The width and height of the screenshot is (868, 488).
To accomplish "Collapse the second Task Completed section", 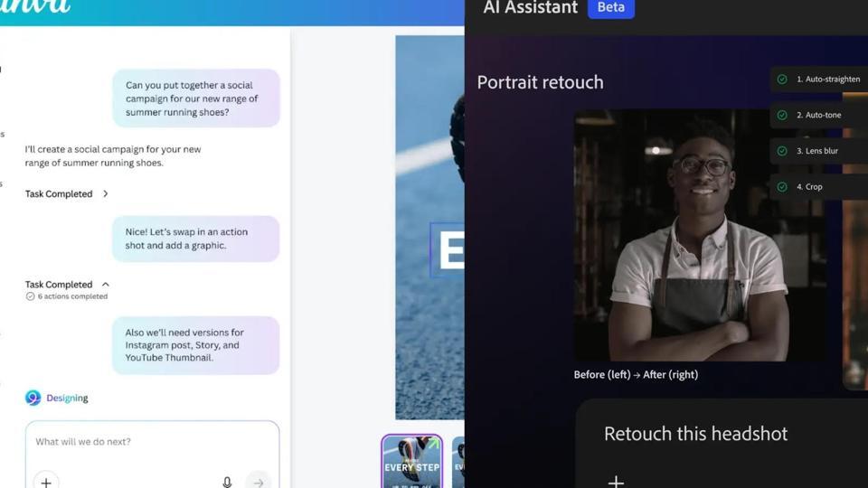I will (x=105, y=285).
